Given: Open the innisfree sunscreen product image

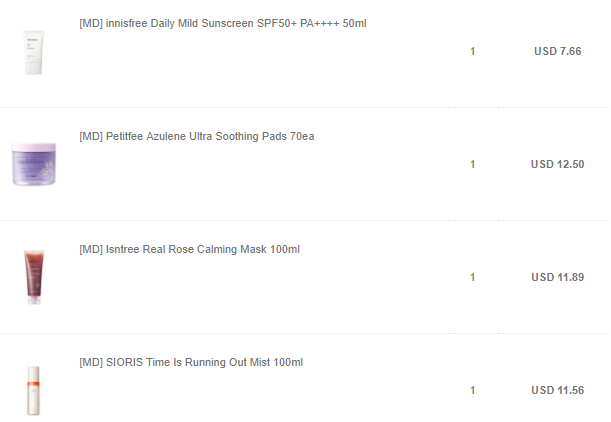Looking at the screenshot, I should tap(34, 51).
